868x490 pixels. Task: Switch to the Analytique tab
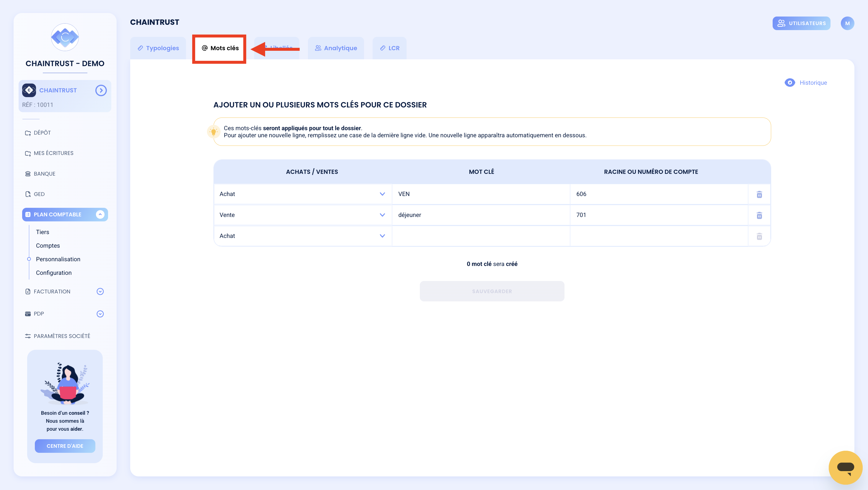pyautogui.click(x=336, y=48)
